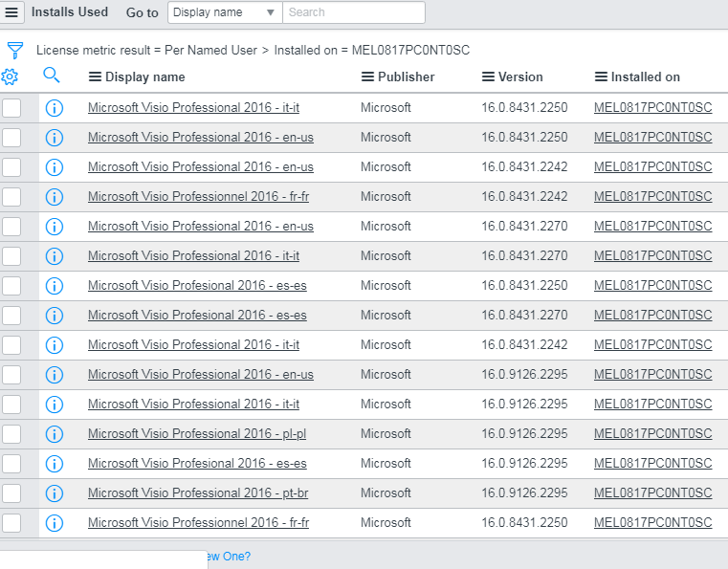Open Visio Profesional 2016 es-es link, version 16.0.8431.2270
Viewport: 728px width, 569px height.
pos(197,316)
